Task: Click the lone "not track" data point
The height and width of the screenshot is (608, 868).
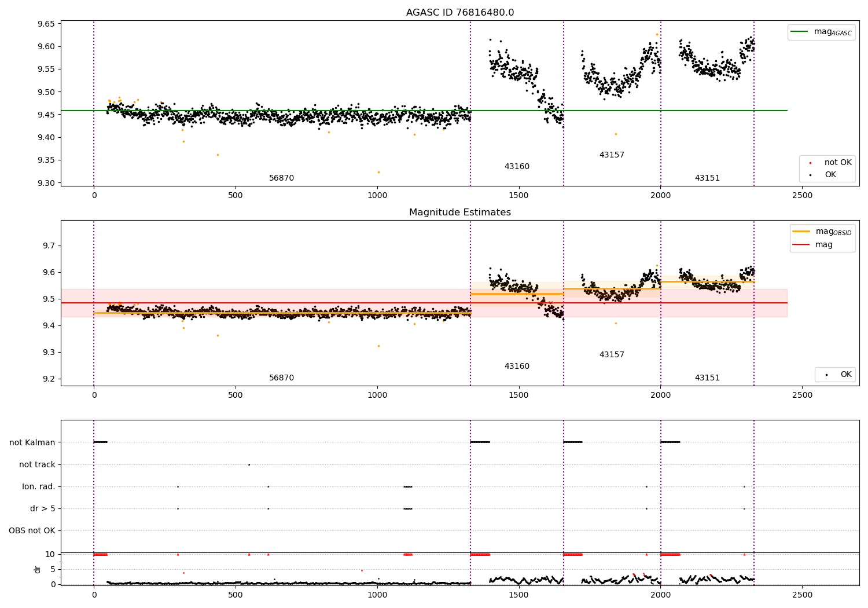Action: [x=249, y=464]
